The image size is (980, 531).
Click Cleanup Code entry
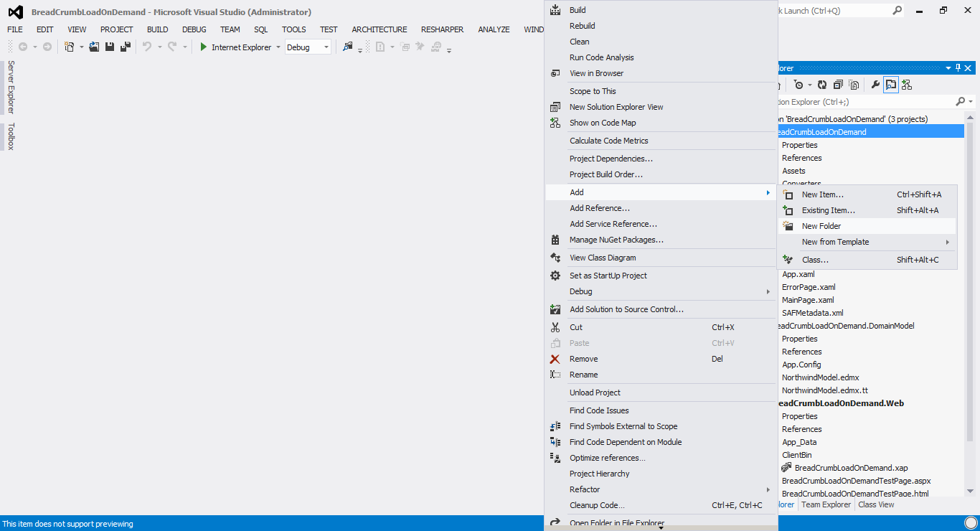click(x=661, y=505)
